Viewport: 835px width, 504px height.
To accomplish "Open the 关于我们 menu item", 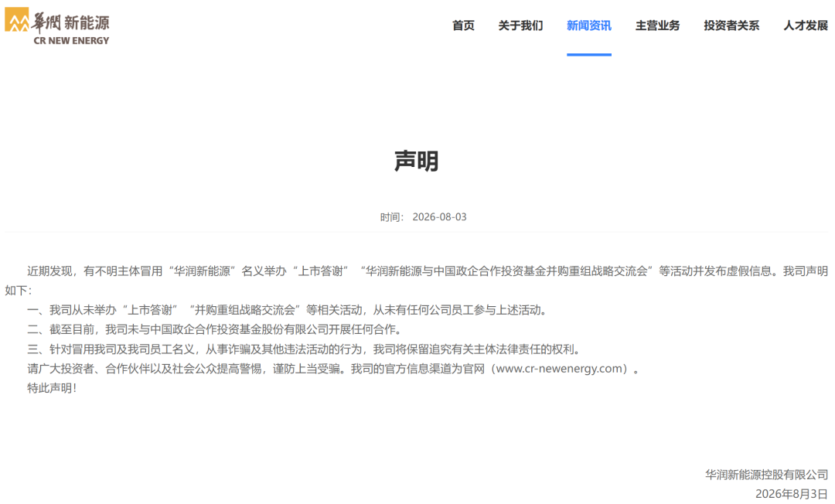I will coord(520,26).
